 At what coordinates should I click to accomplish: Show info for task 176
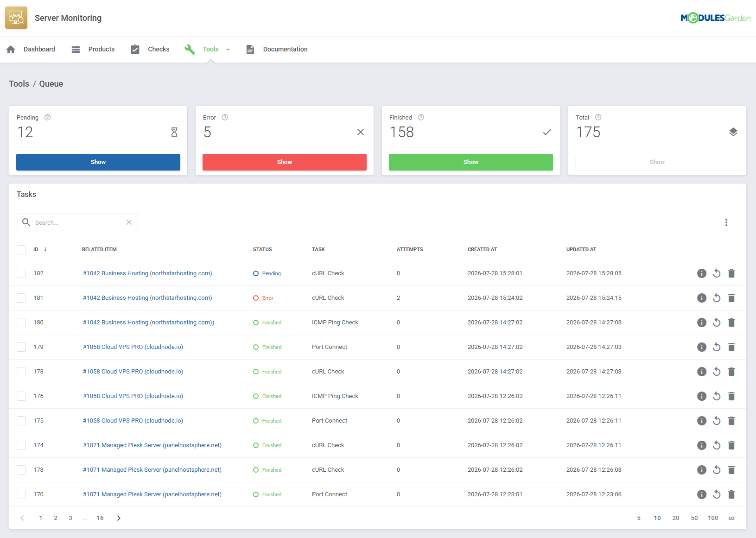pos(702,396)
